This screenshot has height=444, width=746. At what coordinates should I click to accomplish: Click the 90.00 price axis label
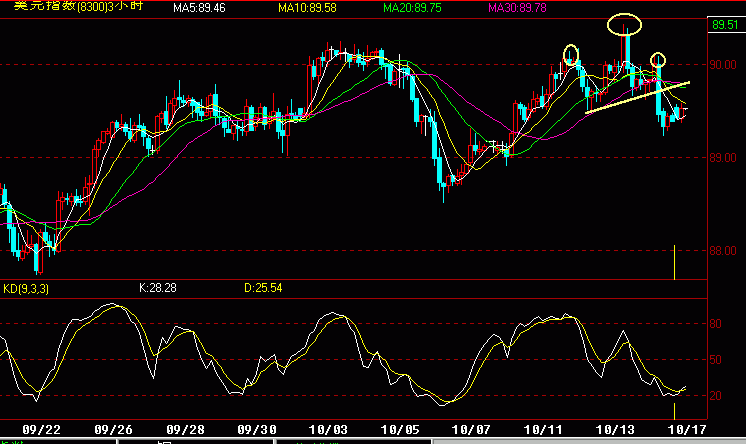(x=723, y=65)
